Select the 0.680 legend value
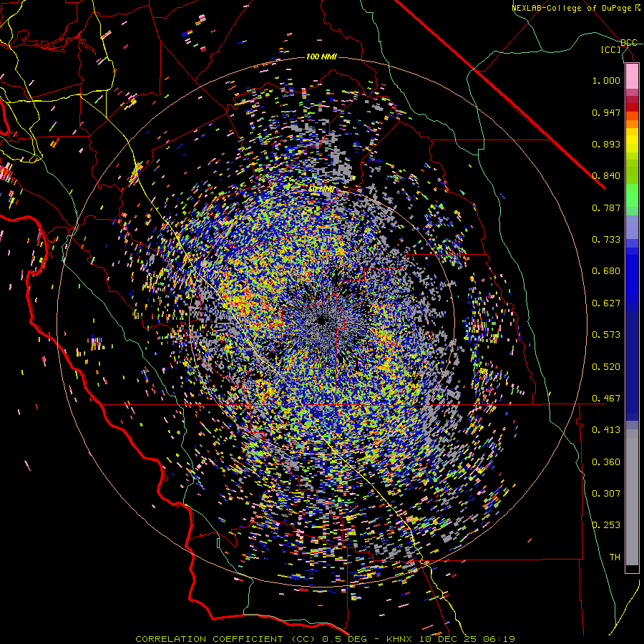This screenshot has height=644, width=644. pos(606,271)
